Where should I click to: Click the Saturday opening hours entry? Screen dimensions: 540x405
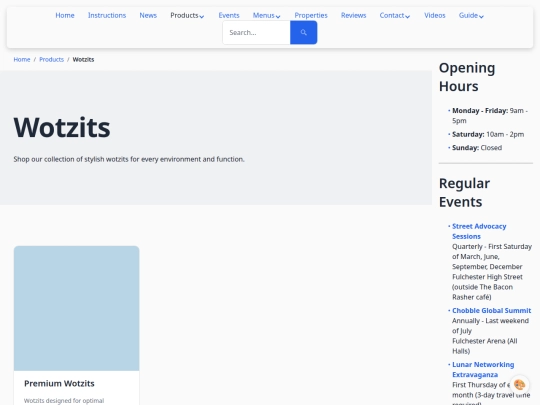point(488,134)
